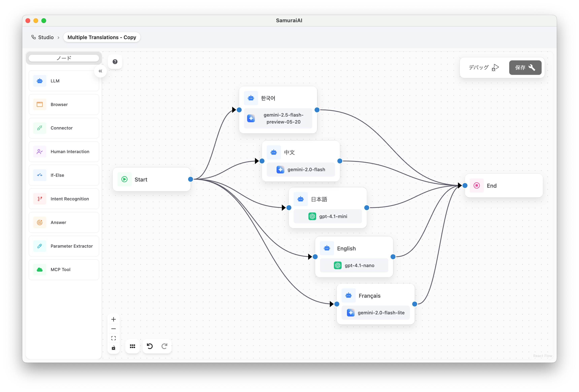Click the undo arrow icon
Viewport: 579px width, 392px height.
[x=150, y=346]
